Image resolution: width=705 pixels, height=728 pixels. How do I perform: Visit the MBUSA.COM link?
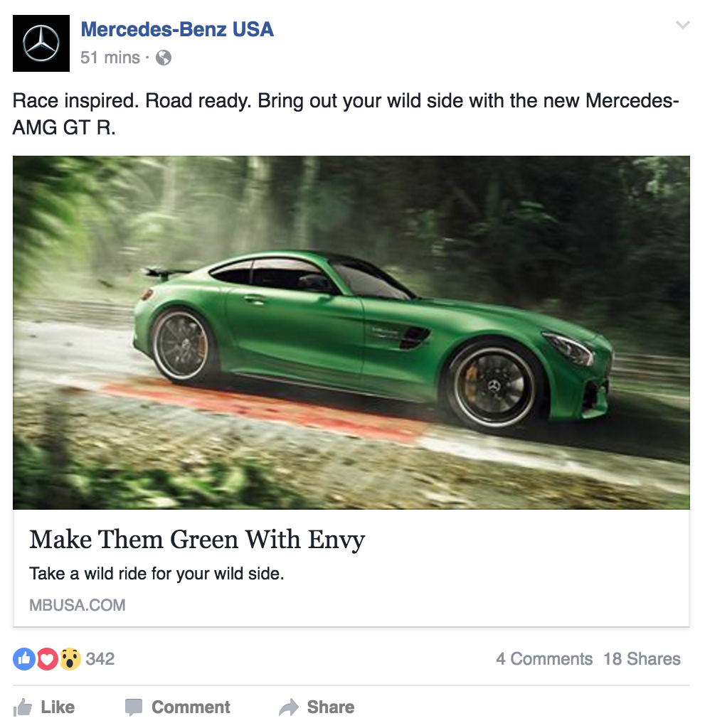[x=77, y=605]
